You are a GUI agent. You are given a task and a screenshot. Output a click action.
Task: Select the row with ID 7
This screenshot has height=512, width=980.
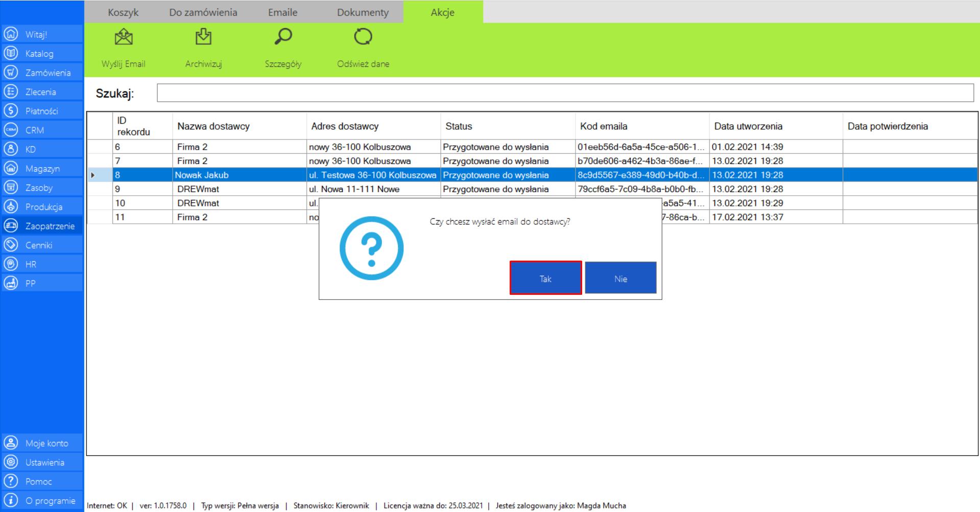pos(532,161)
